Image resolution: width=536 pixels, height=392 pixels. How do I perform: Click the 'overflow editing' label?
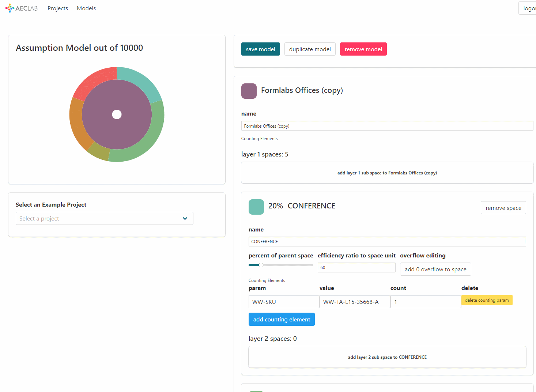[x=423, y=255]
